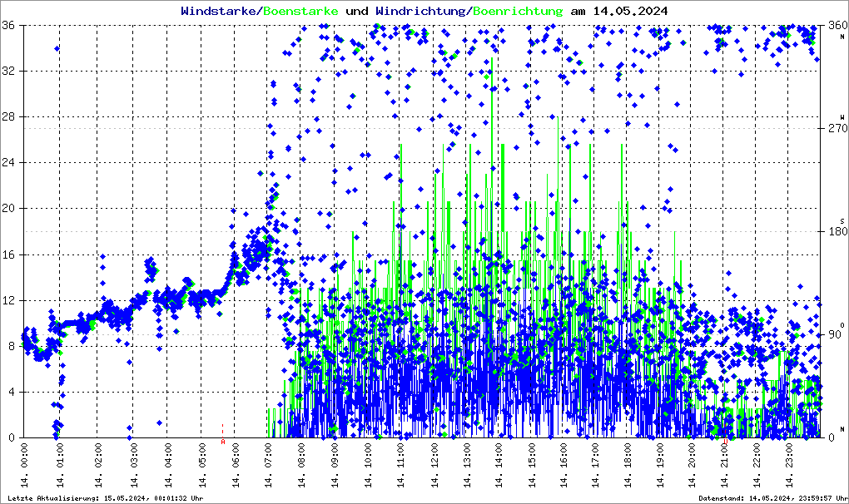Click the "14. 00:00" time axis label
Viewport: 849px width, 504px height.
point(25,467)
